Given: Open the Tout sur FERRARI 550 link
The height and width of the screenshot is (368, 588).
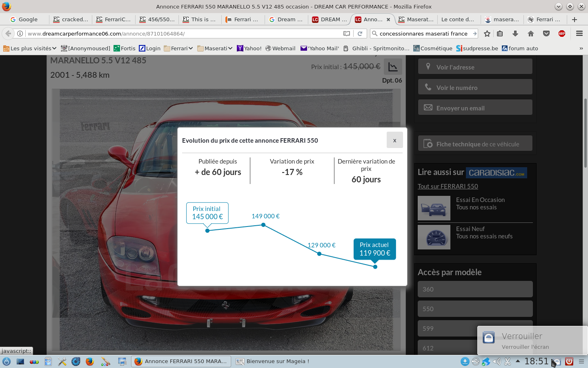Looking at the screenshot, I should [448, 186].
